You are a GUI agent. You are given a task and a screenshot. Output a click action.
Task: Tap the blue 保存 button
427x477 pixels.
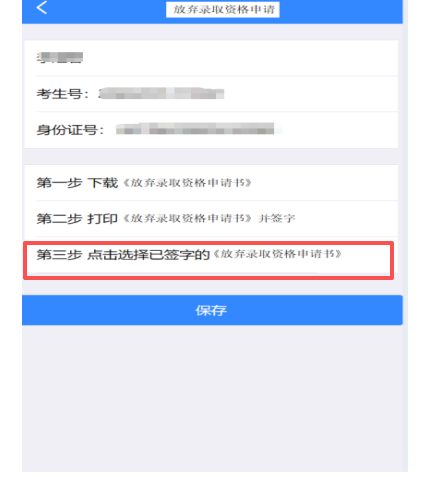[x=212, y=310]
